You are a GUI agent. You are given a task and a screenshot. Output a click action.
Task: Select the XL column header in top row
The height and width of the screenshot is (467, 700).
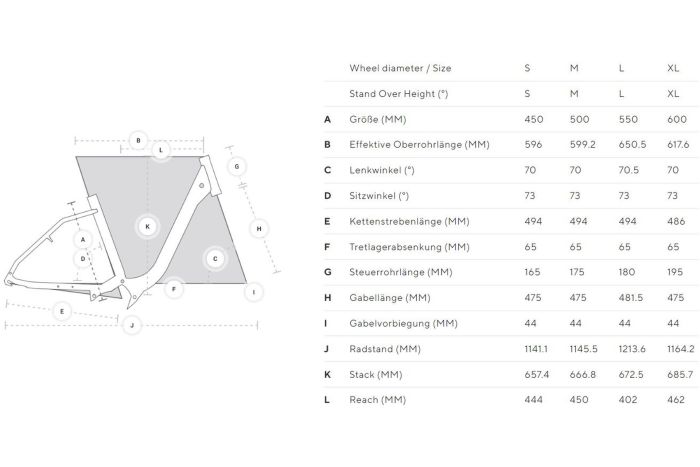673,68
